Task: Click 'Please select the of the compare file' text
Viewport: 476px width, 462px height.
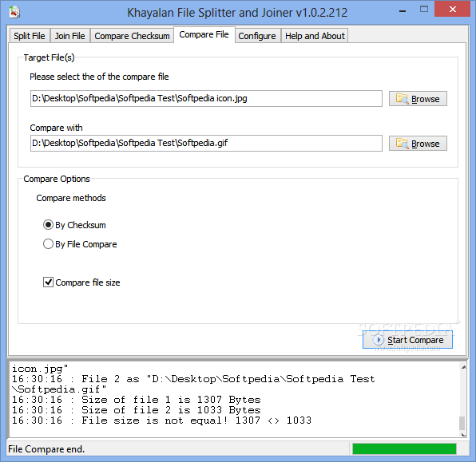Action: coord(99,77)
